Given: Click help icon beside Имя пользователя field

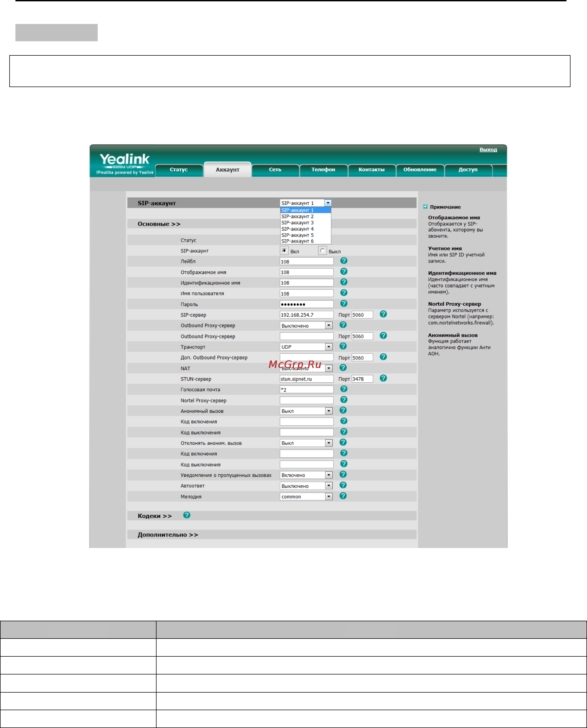Looking at the screenshot, I should point(343,293).
